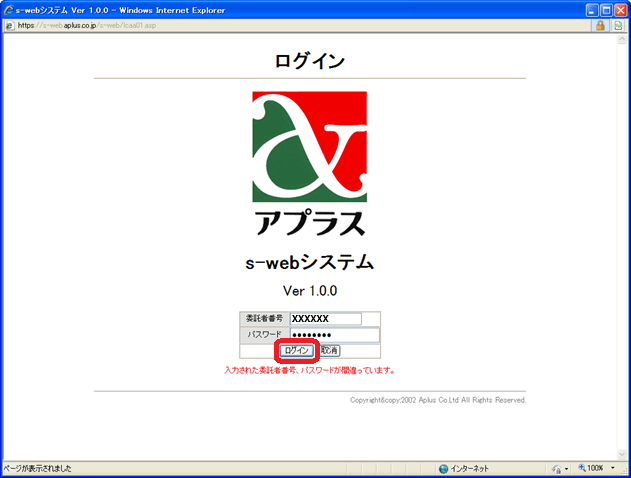Click the icon right of the padlock
Viewport: 631px width, 478px height.
pos(618,26)
